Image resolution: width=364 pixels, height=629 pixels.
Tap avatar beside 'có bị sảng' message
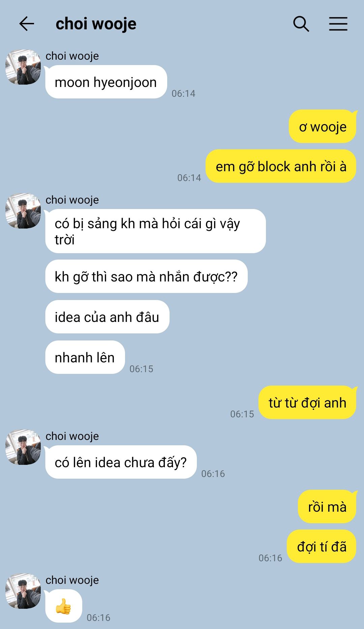click(x=23, y=211)
